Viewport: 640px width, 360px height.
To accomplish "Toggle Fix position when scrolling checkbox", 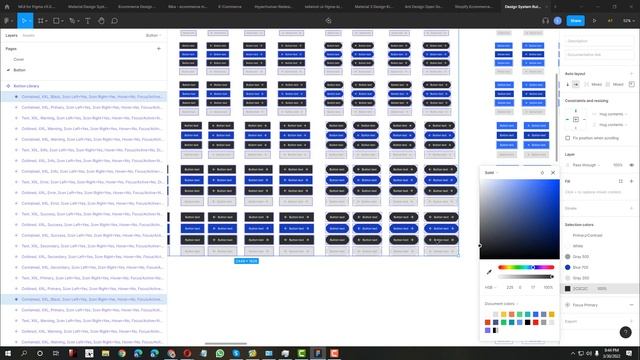I will [x=567, y=138].
